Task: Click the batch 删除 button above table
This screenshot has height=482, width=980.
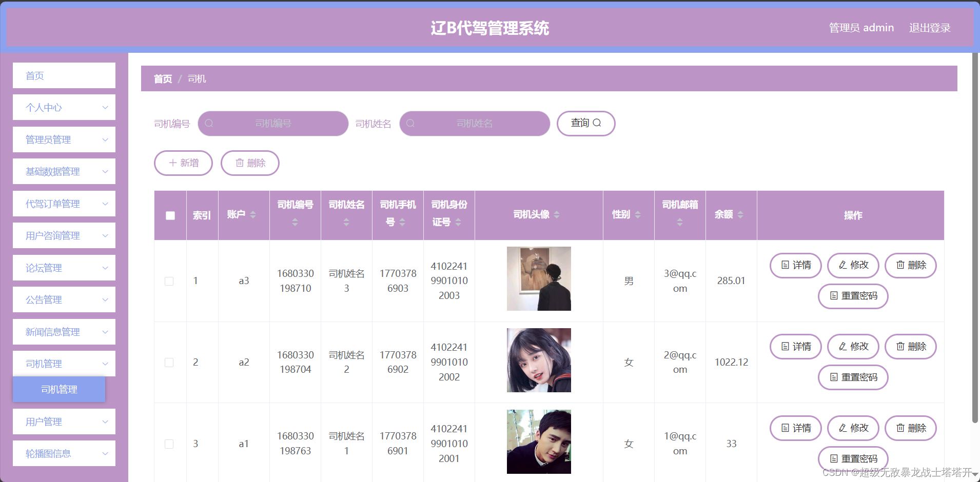Action: [250, 163]
